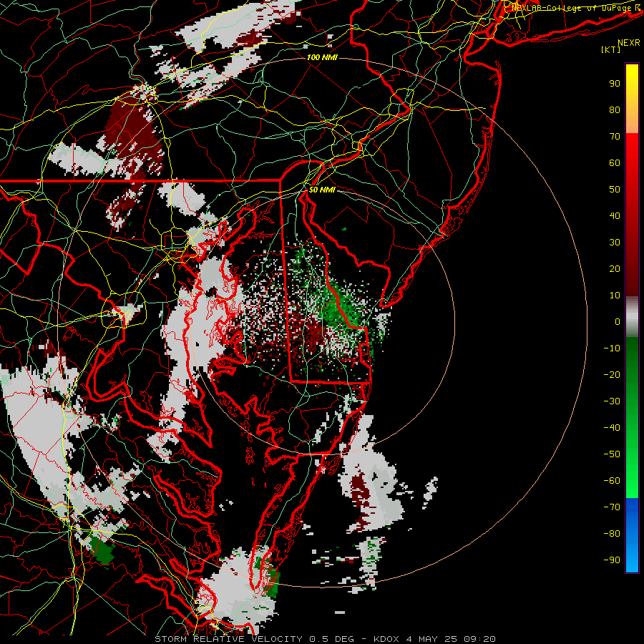The height and width of the screenshot is (644, 644).
Task: Click the "-70" value on the velocity scale
Action: pyautogui.click(x=612, y=507)
